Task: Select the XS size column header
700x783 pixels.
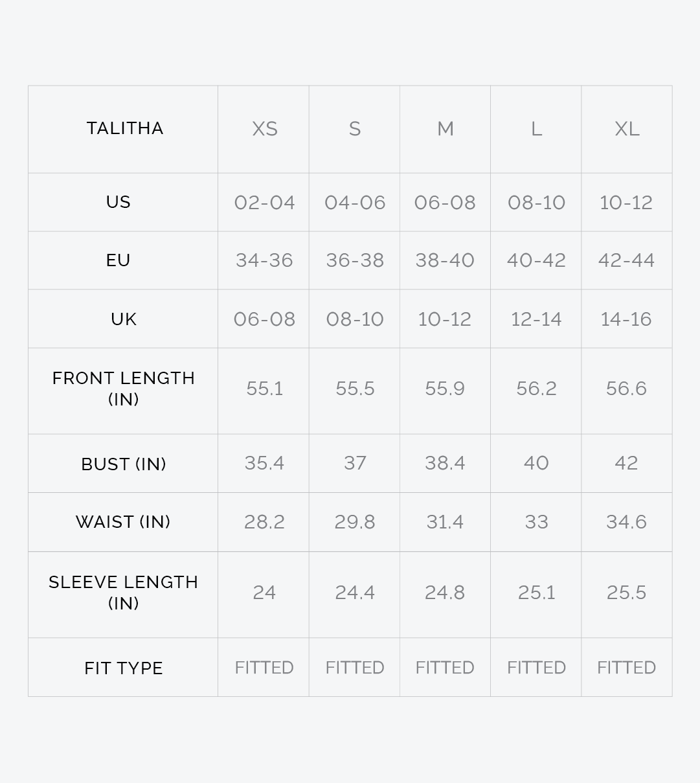Action: [x=264, y=129]
